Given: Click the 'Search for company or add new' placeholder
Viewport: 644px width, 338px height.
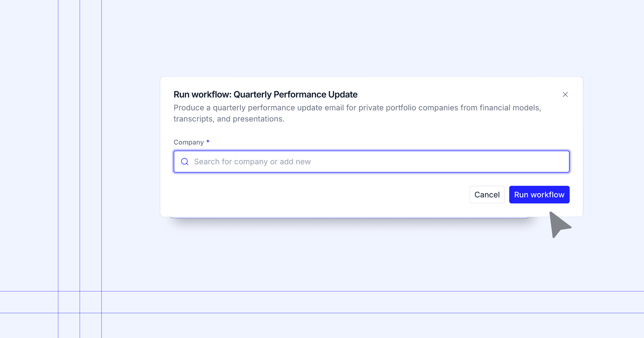Looking at the screenshot, I should 252,161.
